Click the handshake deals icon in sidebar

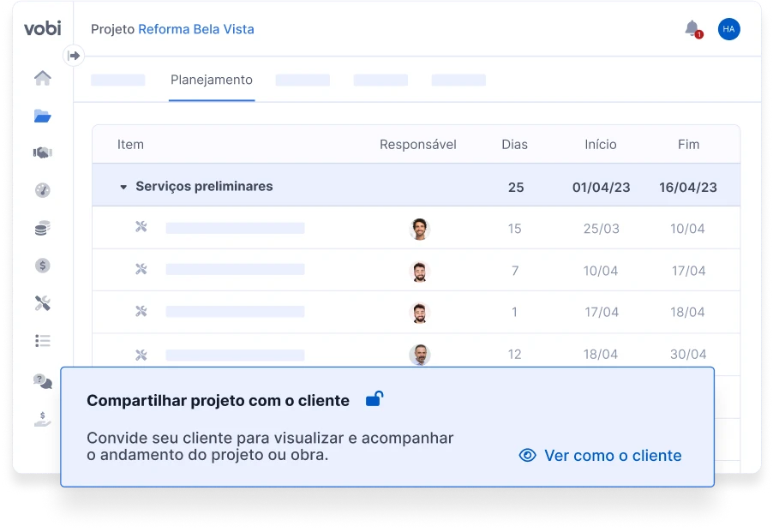click(41, 152)
